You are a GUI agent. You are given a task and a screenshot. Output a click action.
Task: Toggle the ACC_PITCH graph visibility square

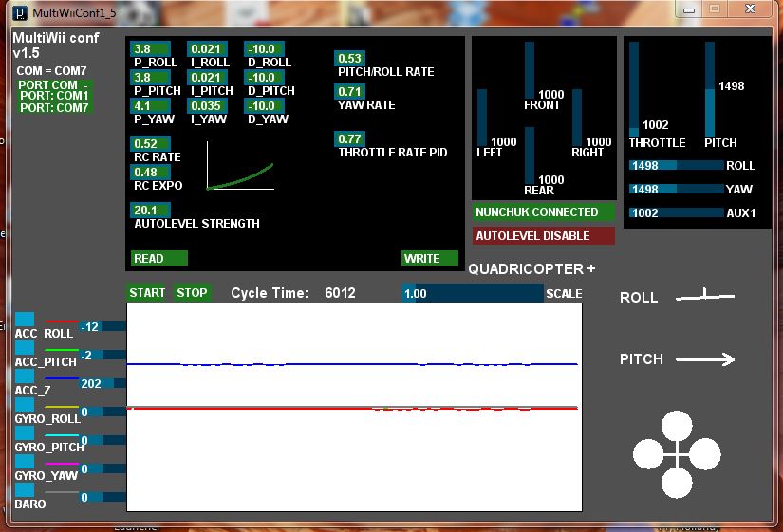(25, 348)
